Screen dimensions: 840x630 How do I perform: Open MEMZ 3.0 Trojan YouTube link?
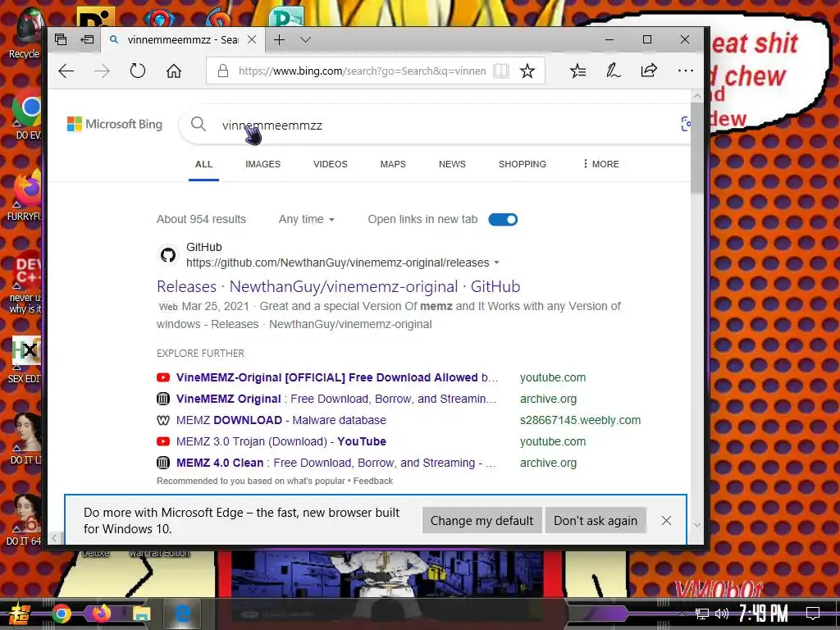[281, 442]
